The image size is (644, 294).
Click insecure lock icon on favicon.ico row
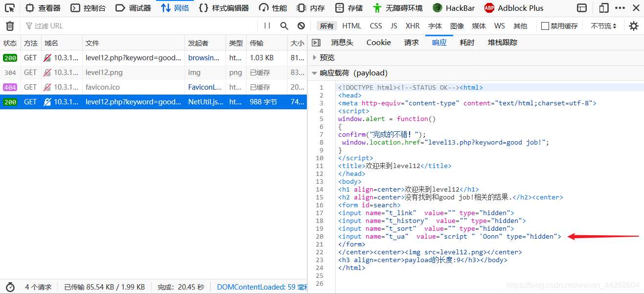47,87
